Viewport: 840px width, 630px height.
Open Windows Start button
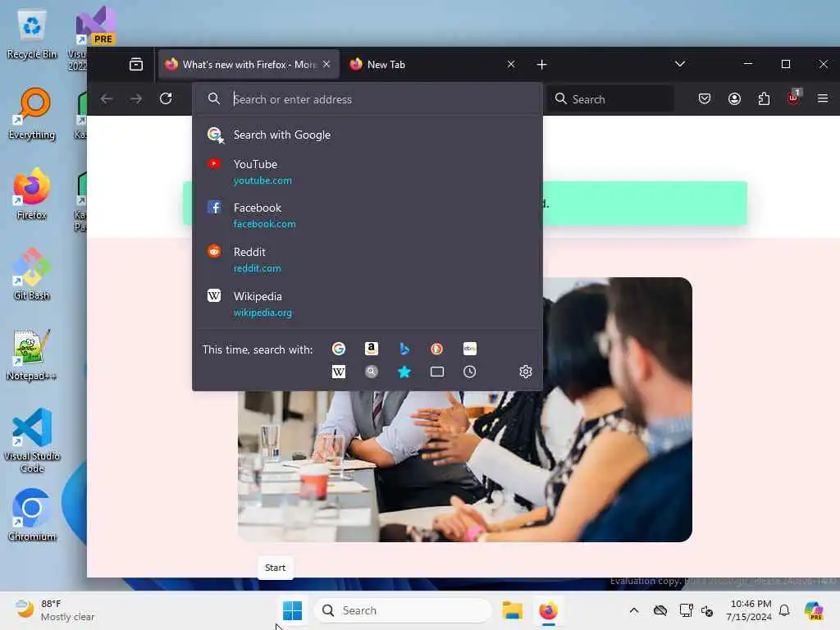pos(293,610)
